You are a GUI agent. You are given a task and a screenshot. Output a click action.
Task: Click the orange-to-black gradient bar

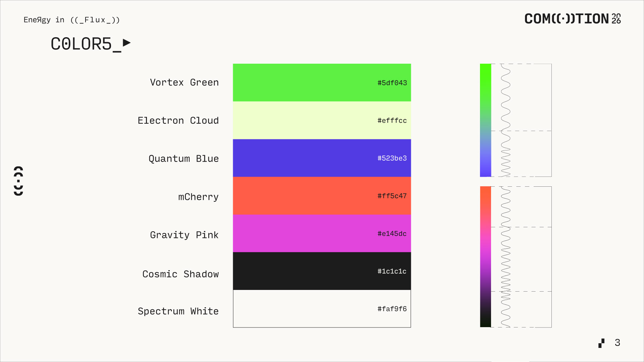pos(485,256)
